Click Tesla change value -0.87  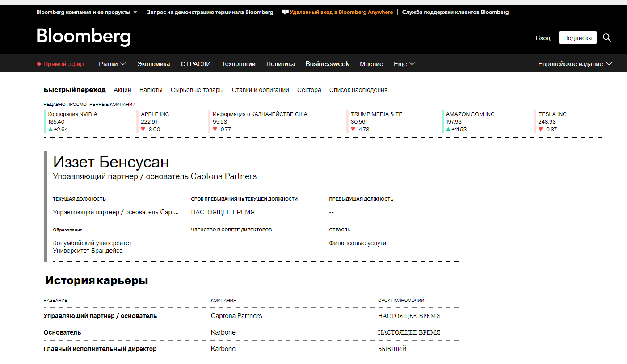(x=551, y=130)
